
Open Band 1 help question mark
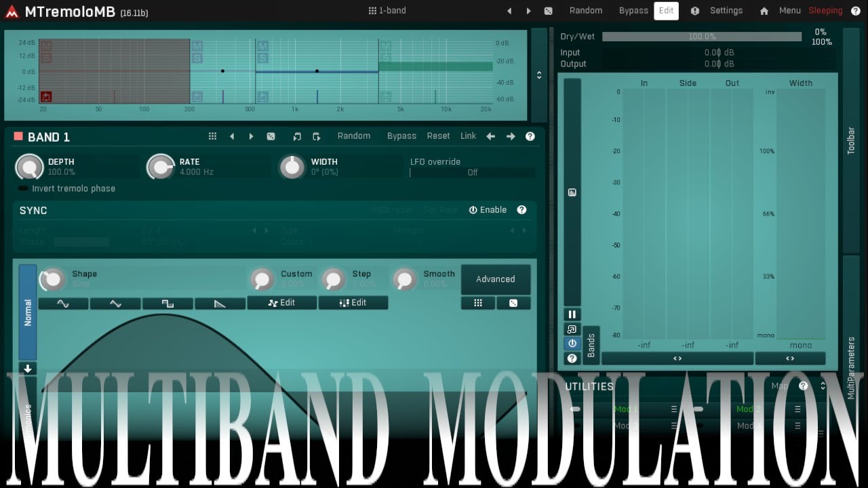(x=530, y=136)
